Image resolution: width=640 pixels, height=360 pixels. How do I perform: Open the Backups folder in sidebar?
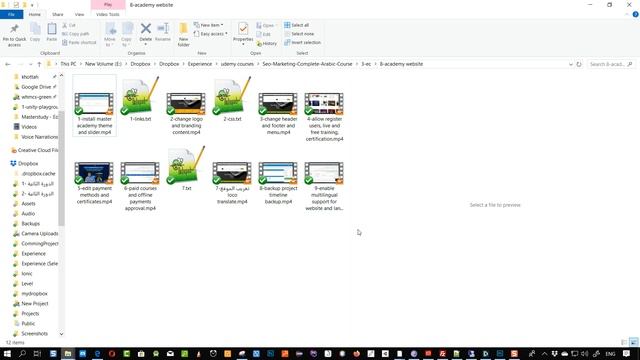tap(31, 224)
